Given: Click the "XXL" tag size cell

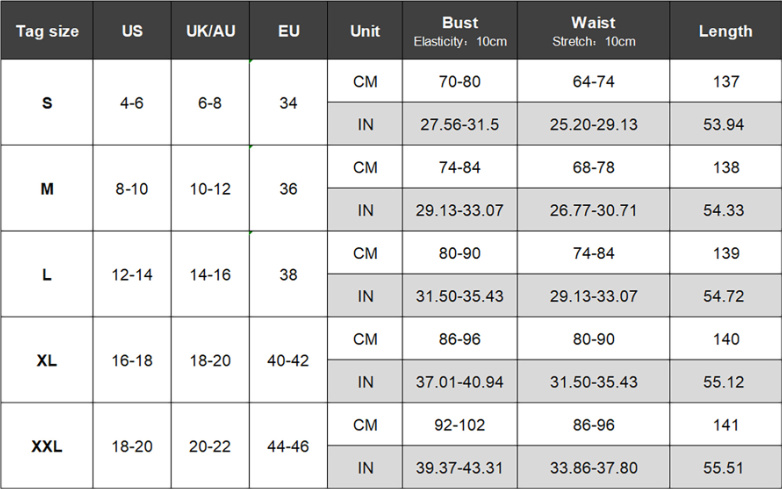Looking at the screenshot, I should click(47, 447).
